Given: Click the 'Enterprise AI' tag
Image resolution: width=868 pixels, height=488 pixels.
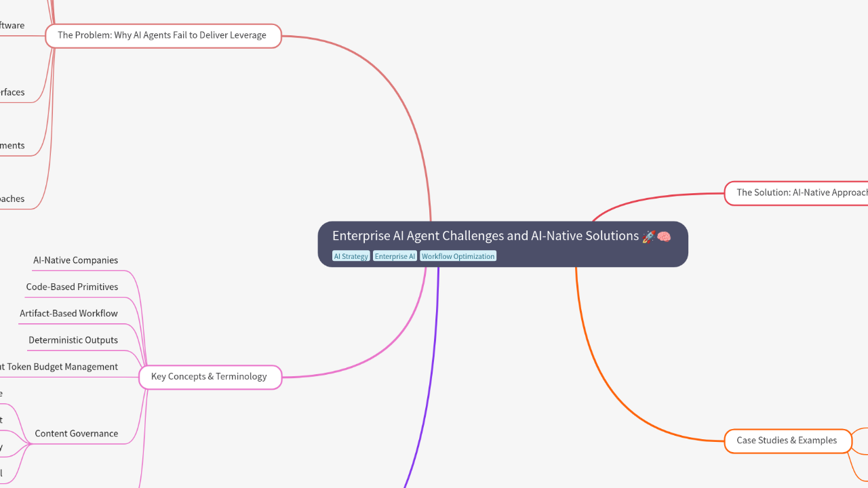Looking at the screenshot, I should 395,256.
